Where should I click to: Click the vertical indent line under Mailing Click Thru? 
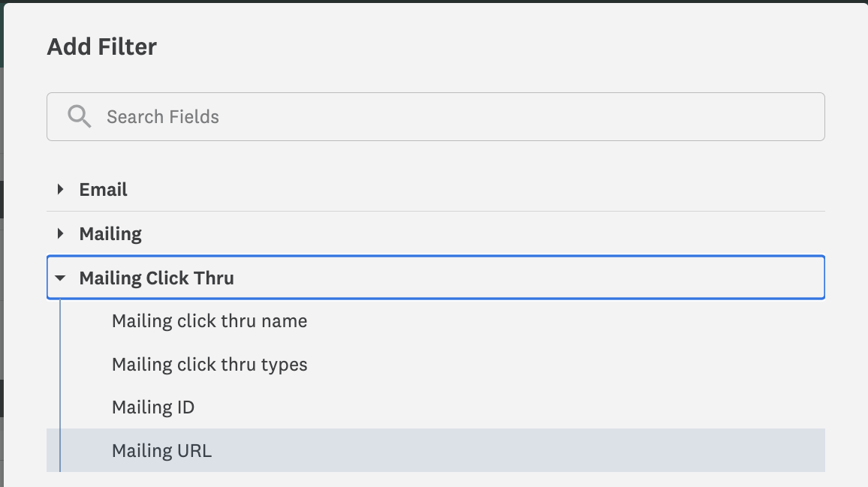(x=61, y=383)
